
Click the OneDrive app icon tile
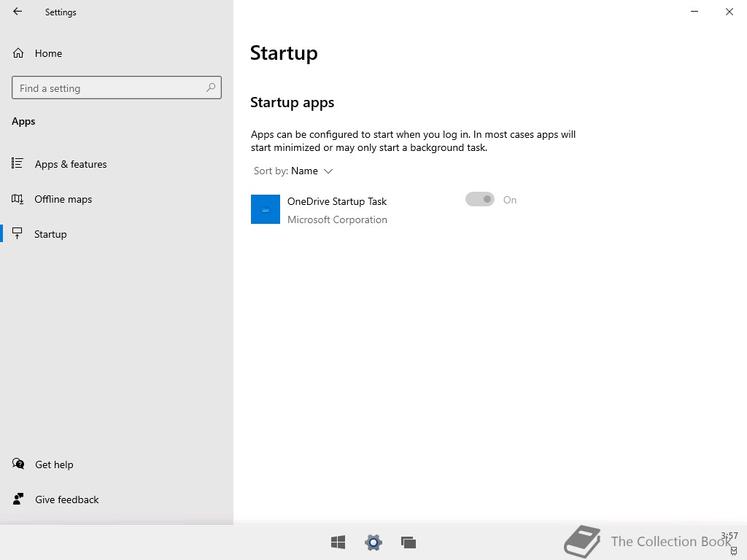[266, 209]
